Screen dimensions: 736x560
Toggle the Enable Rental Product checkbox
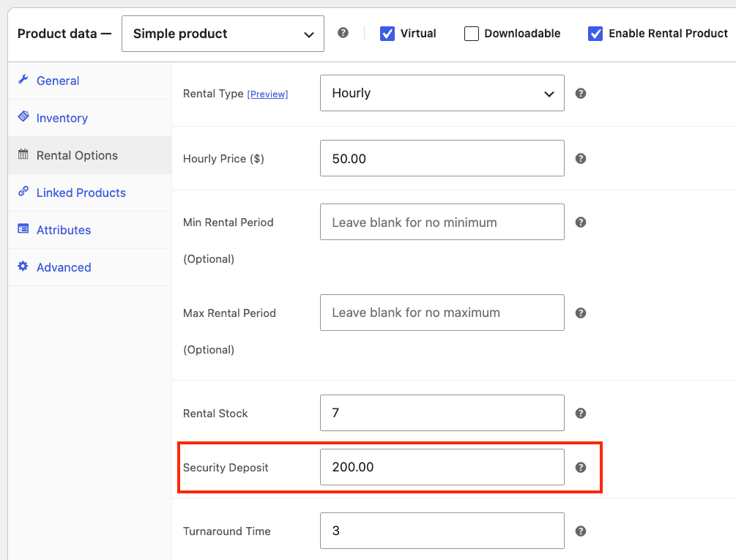tap(595, 34)
